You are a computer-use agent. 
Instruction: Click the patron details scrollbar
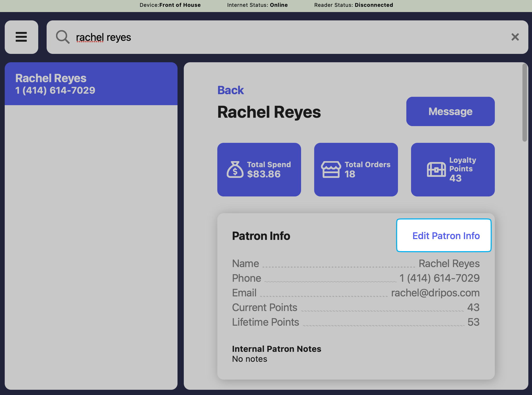coord(524,103)
